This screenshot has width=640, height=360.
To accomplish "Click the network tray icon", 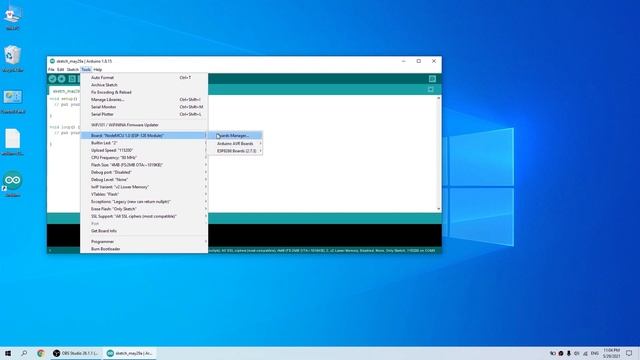I will click(x=585, y=353).
